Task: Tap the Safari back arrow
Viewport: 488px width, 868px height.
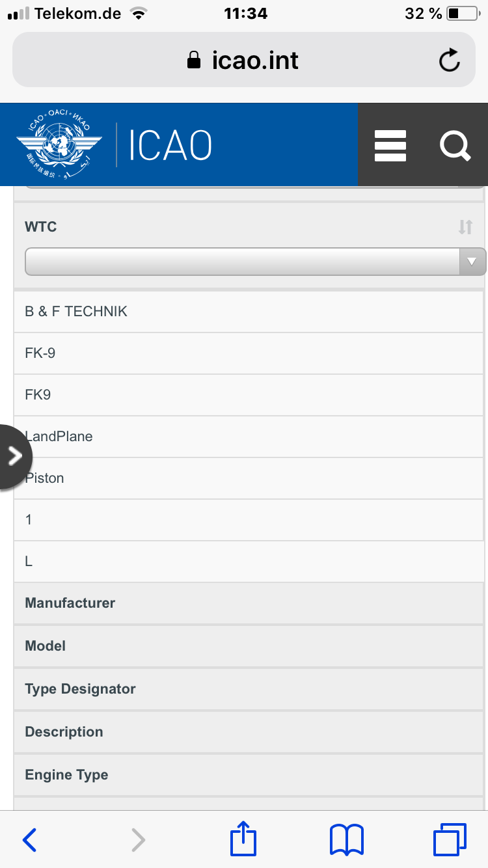Action: click(x=29, y=840)
